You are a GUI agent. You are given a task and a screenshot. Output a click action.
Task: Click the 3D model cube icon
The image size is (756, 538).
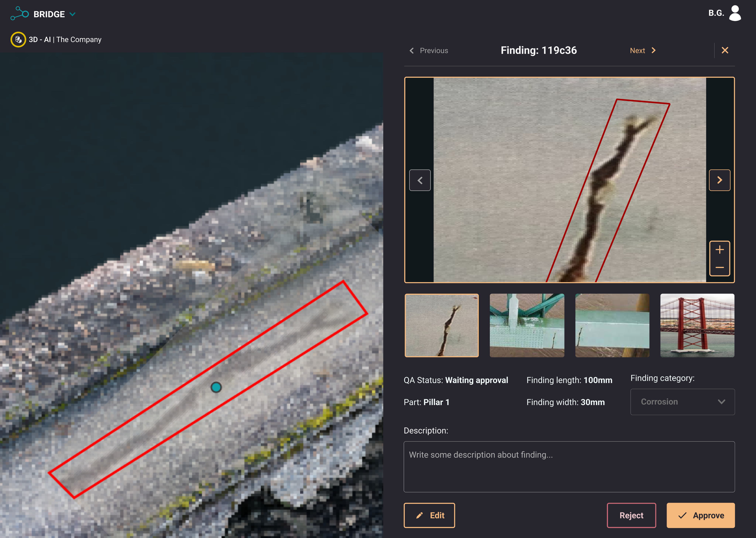point(18,40)
